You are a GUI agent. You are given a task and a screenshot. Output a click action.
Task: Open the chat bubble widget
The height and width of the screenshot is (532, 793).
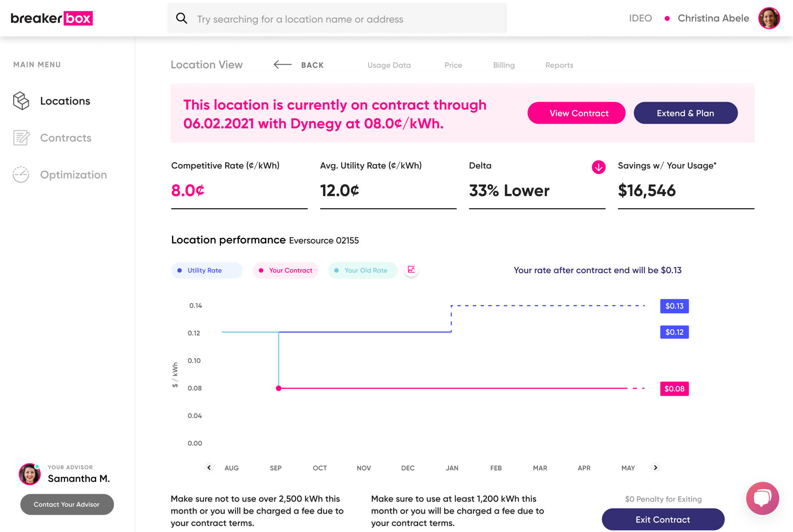click(x=762, y=498)
